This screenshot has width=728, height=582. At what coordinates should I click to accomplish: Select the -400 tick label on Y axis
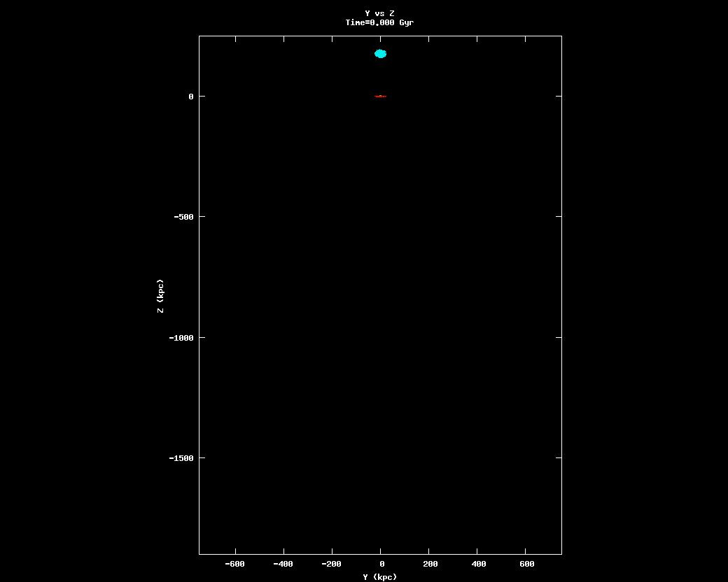coord(283,564)
